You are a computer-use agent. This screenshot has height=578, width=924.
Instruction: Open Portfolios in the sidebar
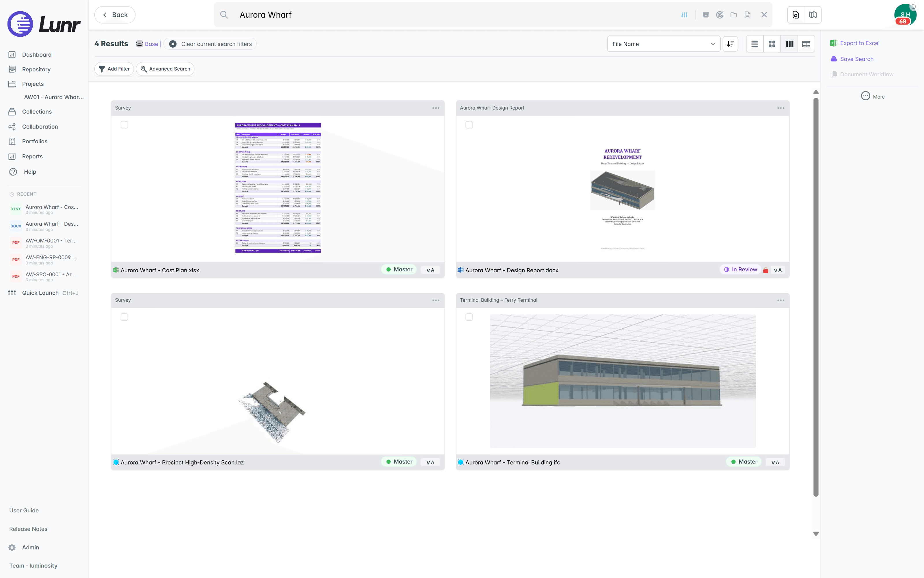pyautogui.click(x=35, y=141)
